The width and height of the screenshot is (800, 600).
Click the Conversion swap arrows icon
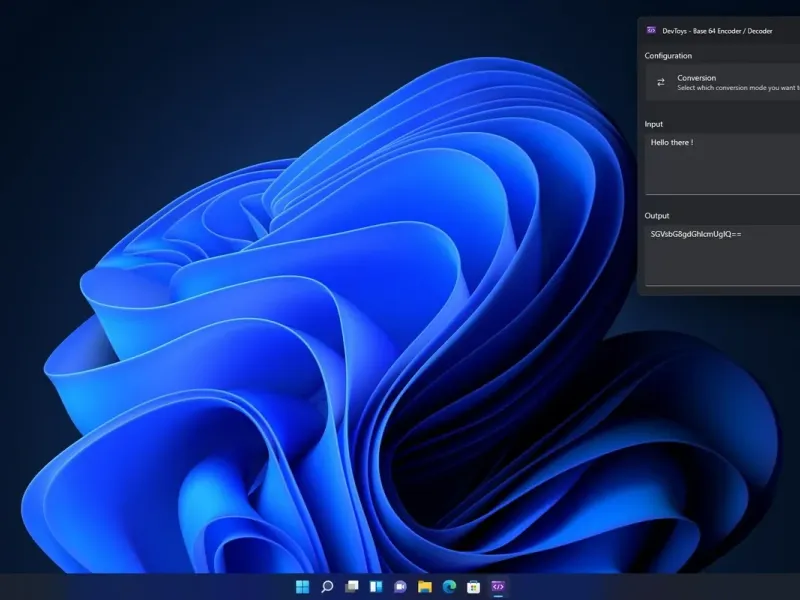coord(661,82)
